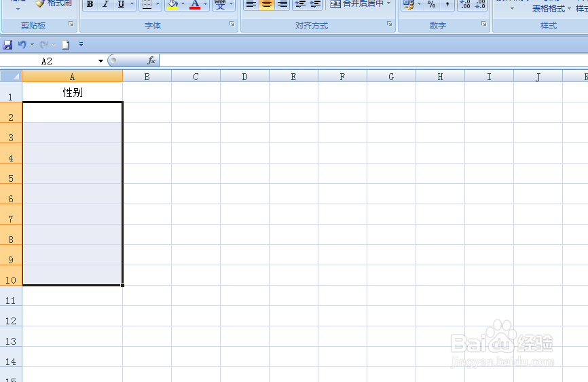Click cell containing 性别
The image size is (588, 382).
(x=73, y=92)
